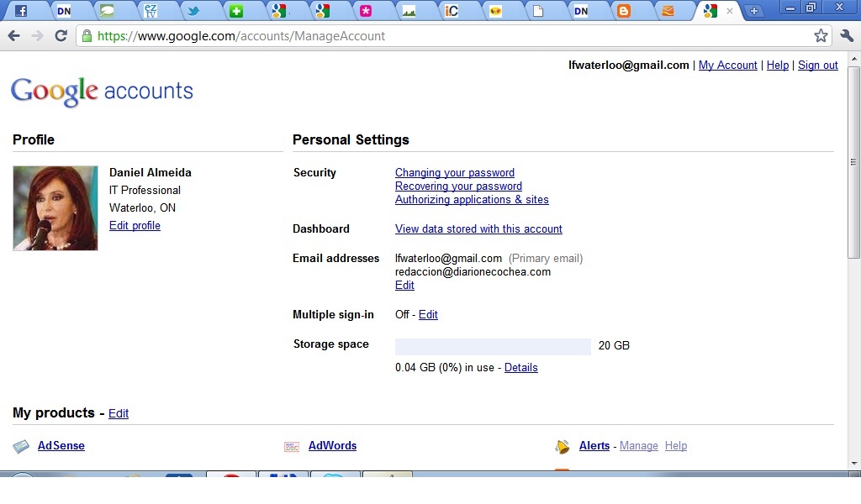
Task: Edit the email addresses
Action: (x=404, y=285)
